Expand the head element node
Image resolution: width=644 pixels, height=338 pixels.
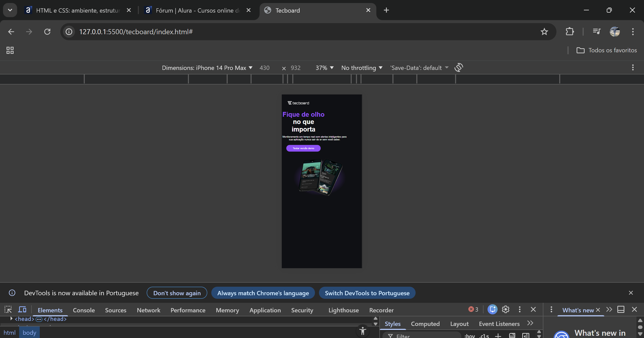pos(11,319)
